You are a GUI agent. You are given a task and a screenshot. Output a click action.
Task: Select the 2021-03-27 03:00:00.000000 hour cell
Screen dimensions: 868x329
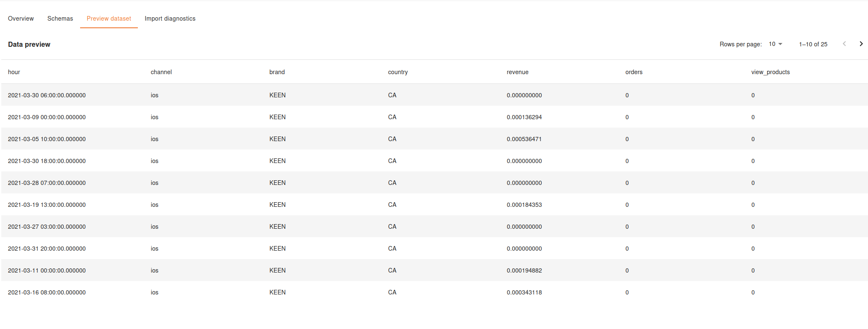[47, 227]
